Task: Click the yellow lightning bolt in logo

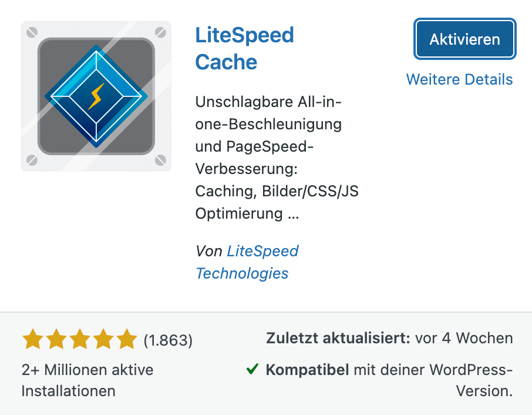Action: [96, 96]
